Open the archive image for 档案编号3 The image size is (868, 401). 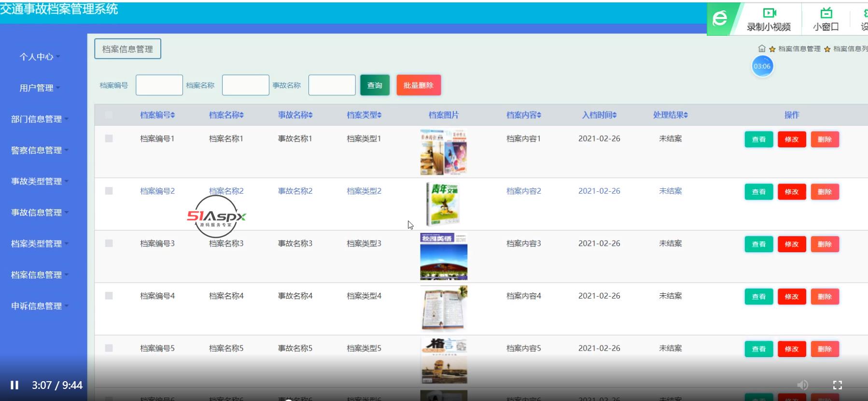click(444, 257)
